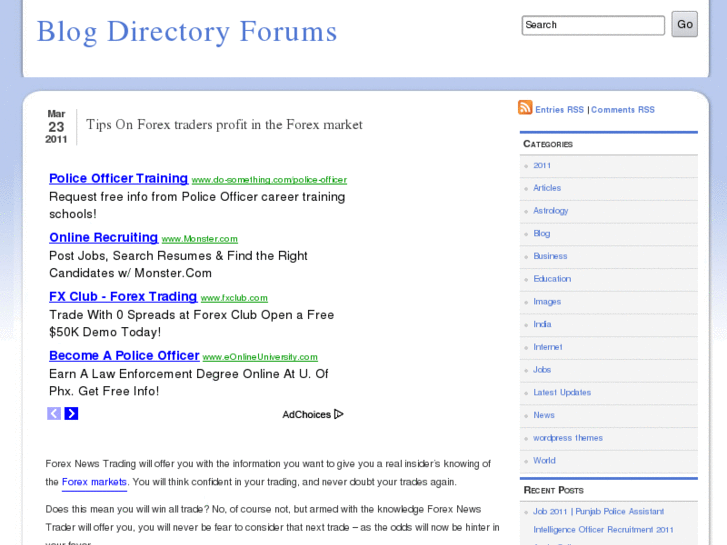
Task: Open the post title Tips On Forex traders
Action: 224,125
